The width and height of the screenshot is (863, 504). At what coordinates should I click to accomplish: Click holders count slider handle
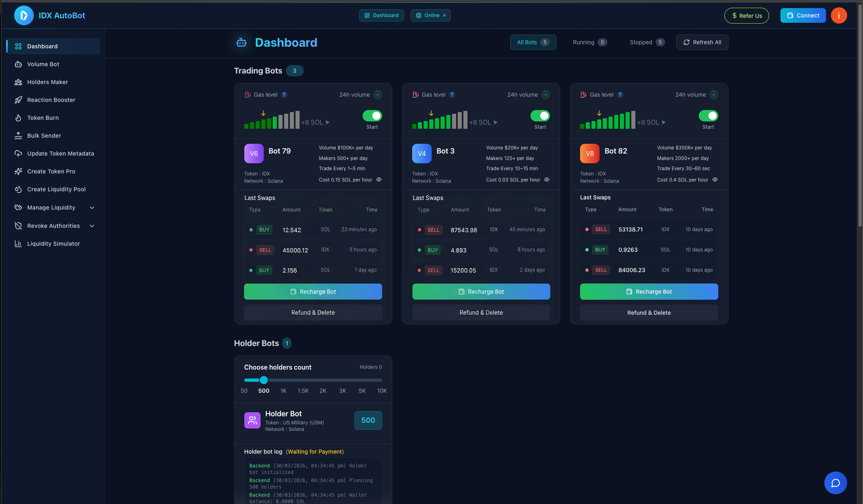264,380
